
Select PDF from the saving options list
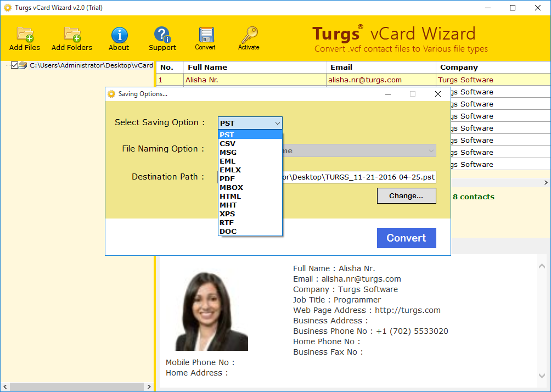click(x=250, y=178)
